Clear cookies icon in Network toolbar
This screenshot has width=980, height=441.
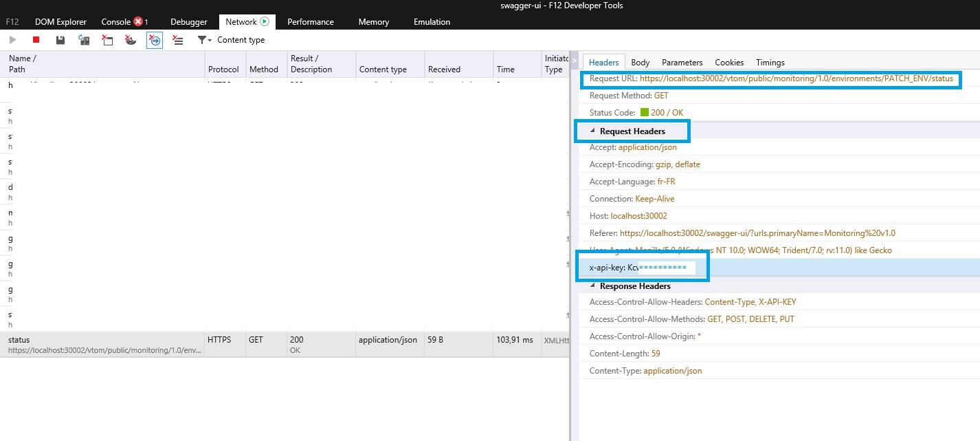coord(131,41)
